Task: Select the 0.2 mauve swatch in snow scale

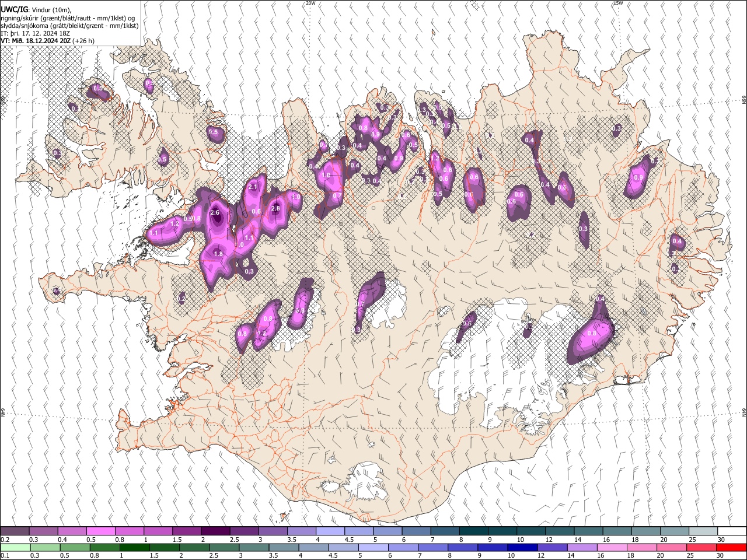Action: 15,531
